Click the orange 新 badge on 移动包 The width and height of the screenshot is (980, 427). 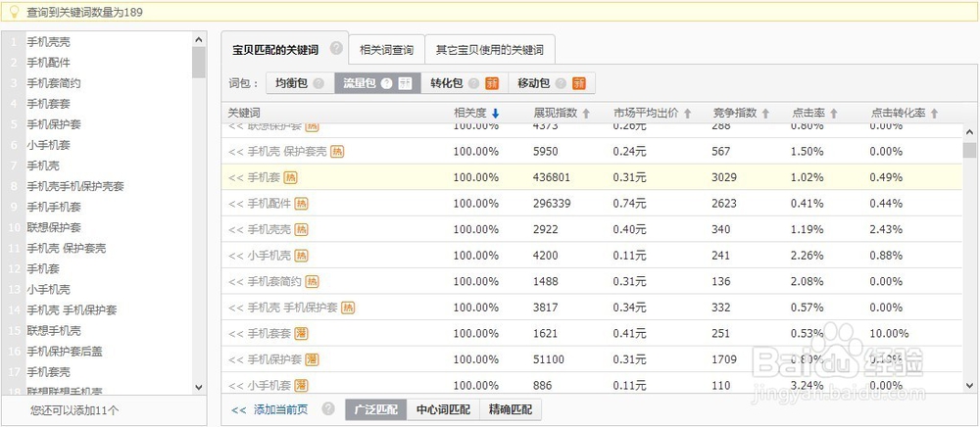[579, 83]
